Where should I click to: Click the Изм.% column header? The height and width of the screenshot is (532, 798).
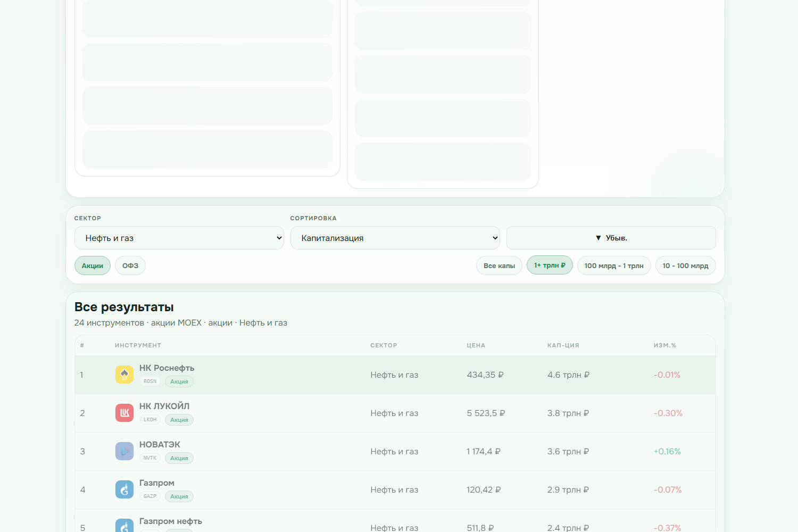click(664, 345)
